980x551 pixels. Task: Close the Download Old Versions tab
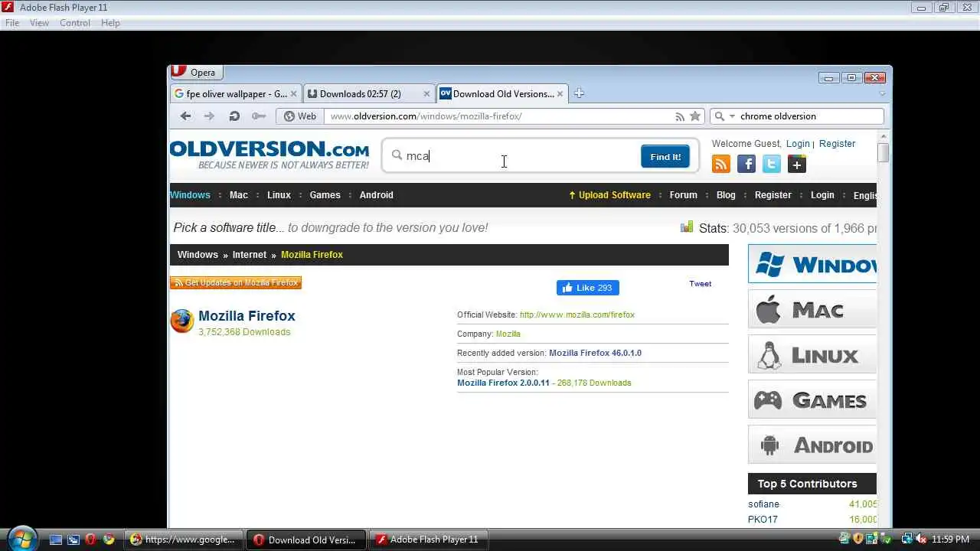coord(560,94)
